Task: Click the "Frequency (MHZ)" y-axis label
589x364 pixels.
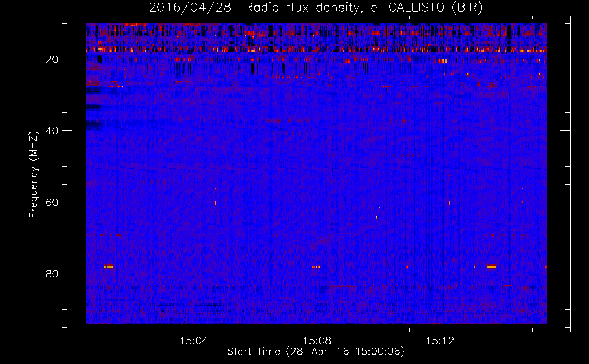Action: (33, 175)
